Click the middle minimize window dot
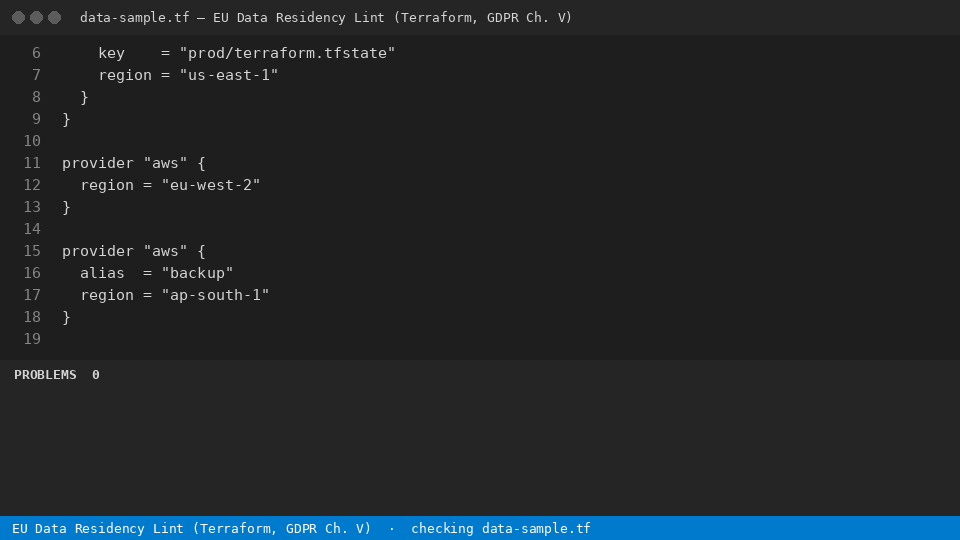 point(37,18)
